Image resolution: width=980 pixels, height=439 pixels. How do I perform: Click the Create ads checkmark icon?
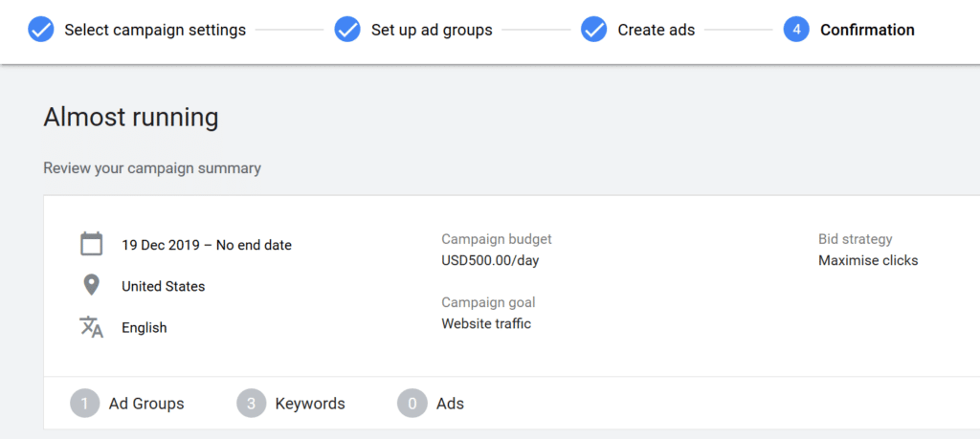click(x=593, y=30)
